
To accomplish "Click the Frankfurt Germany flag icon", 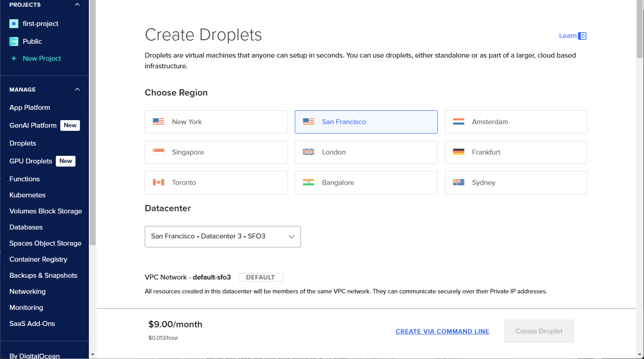I will coord(459,152).
